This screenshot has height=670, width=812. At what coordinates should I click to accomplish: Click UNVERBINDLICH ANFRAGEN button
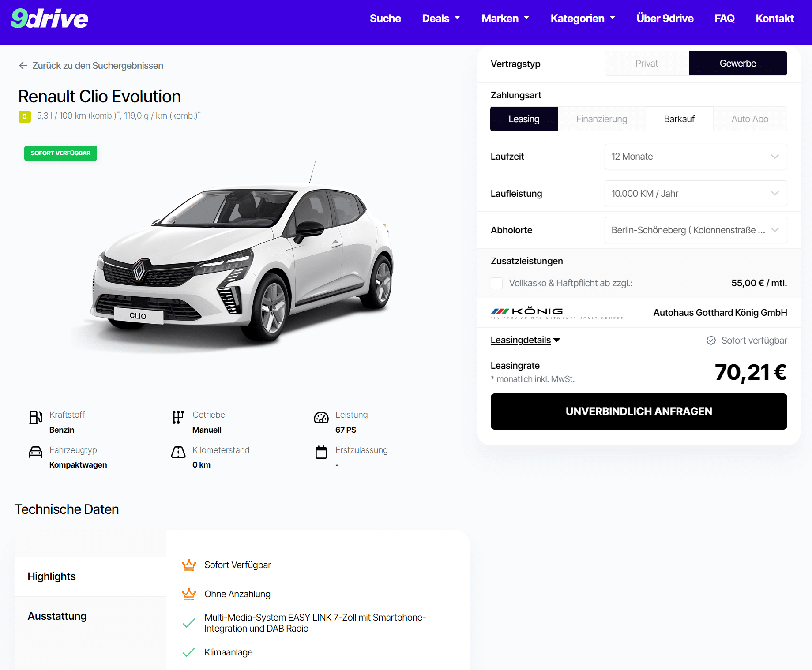(x=639, y=412)
